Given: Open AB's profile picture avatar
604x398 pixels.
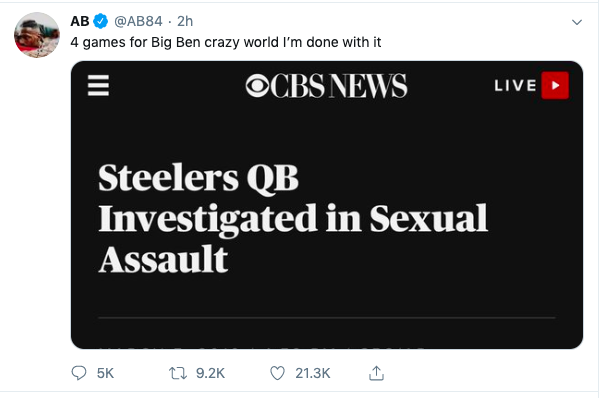Looking at the screenshot, I should (x=37, y=35).
